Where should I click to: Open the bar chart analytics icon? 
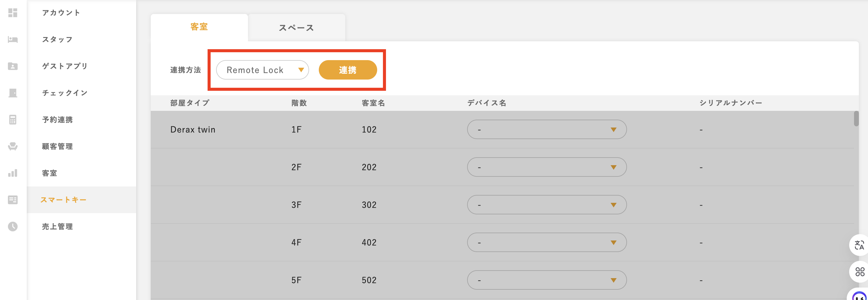tap(12, 173)
